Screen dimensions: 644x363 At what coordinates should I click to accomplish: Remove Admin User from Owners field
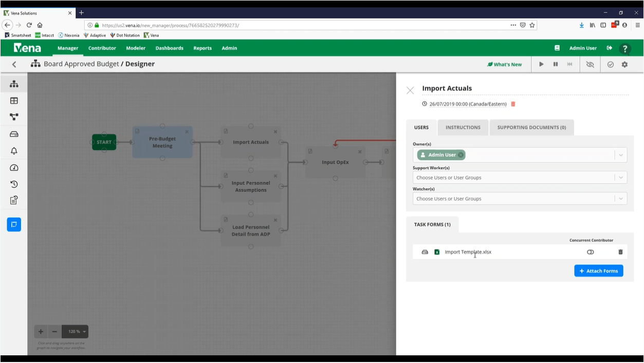point(461,155)
